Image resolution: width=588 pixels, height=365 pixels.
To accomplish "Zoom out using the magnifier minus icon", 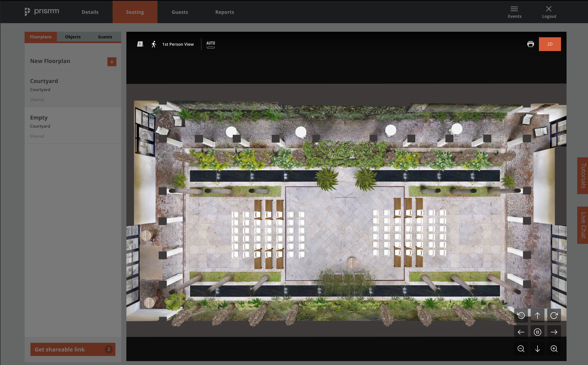I will [x=521, y=349].
